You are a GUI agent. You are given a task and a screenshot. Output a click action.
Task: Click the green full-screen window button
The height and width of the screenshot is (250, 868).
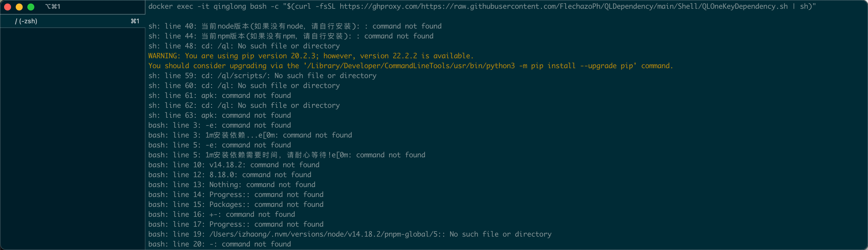[31, 7]
